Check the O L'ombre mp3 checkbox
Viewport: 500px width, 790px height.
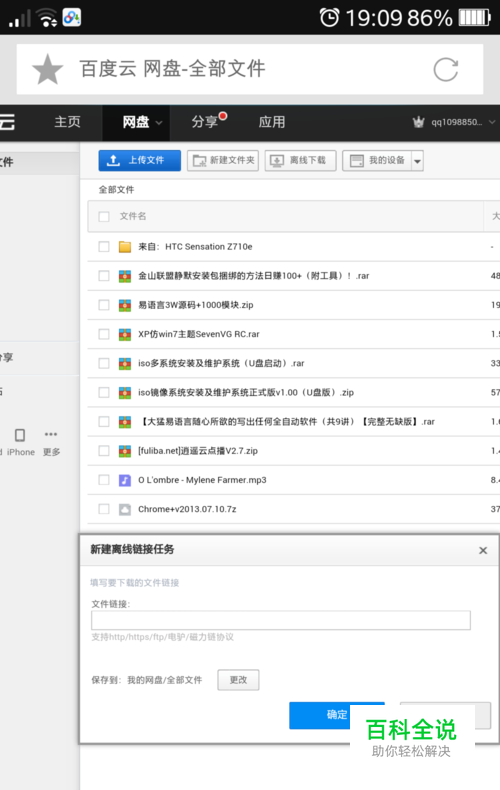(x=104, y=480)
